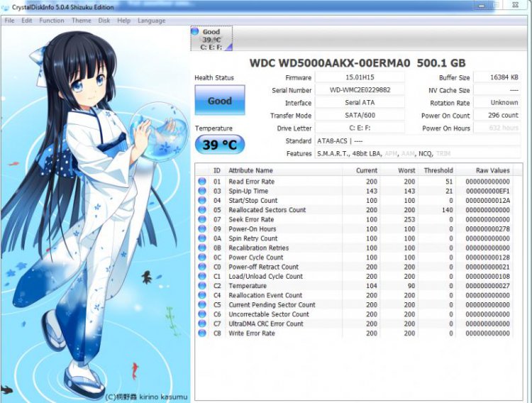Click the Firmware value field
This screenshot has width=532, height=403.
pyautogui.click(x=360, y=77)
